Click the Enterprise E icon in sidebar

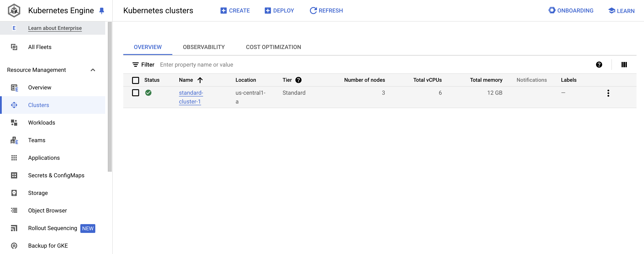click(14, 28)
